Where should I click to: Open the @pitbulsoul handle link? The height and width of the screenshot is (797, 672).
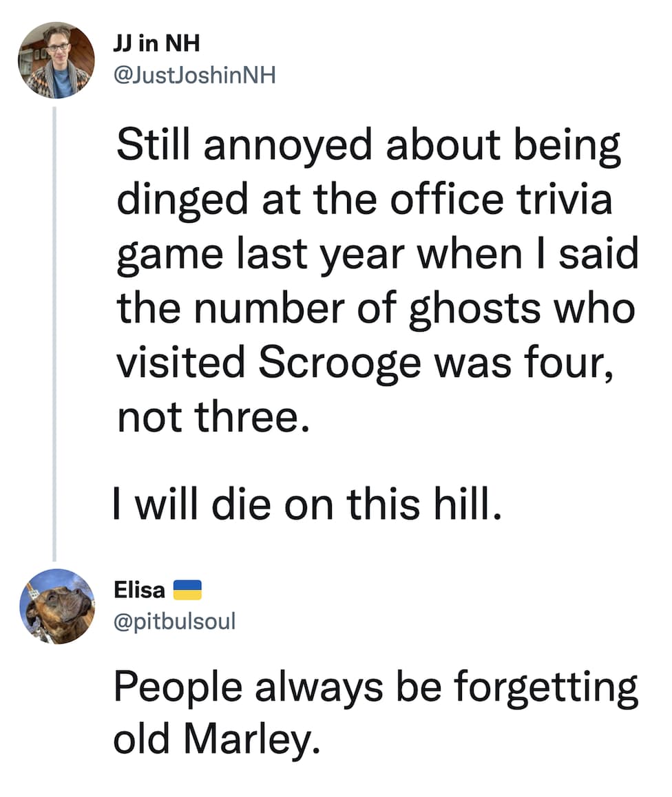(174, 621)
